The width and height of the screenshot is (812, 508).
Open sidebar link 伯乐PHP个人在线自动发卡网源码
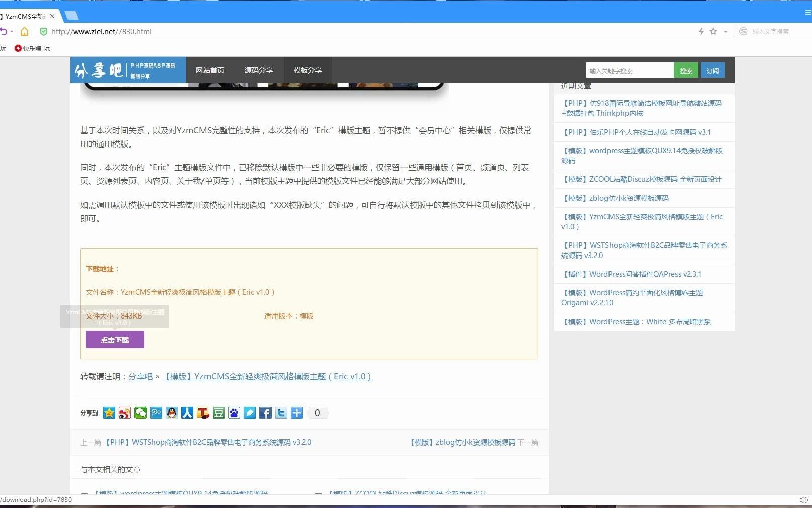click(636, 132)
